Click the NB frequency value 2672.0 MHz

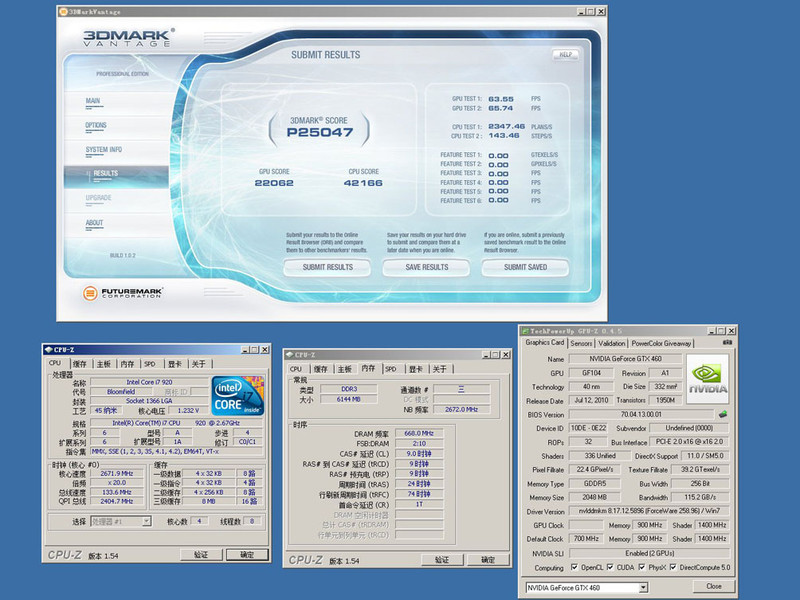pos(461,409)
